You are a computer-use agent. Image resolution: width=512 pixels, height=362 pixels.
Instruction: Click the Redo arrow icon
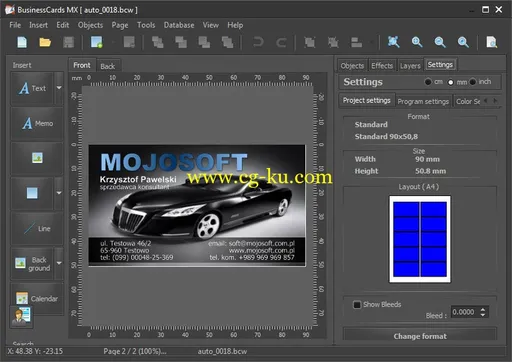(x=281, y=42)
